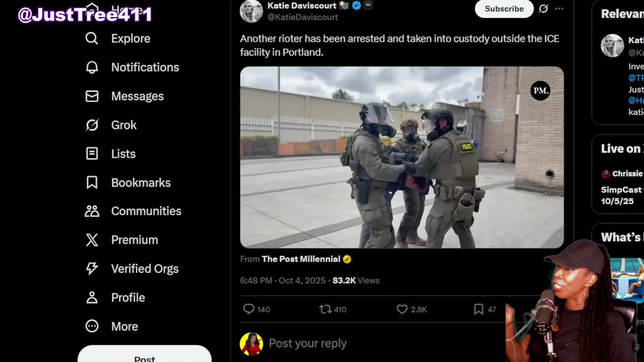Open Bookmarks via the sidebar icon
This screenshot has width=644, height=362.
(92, 183)
